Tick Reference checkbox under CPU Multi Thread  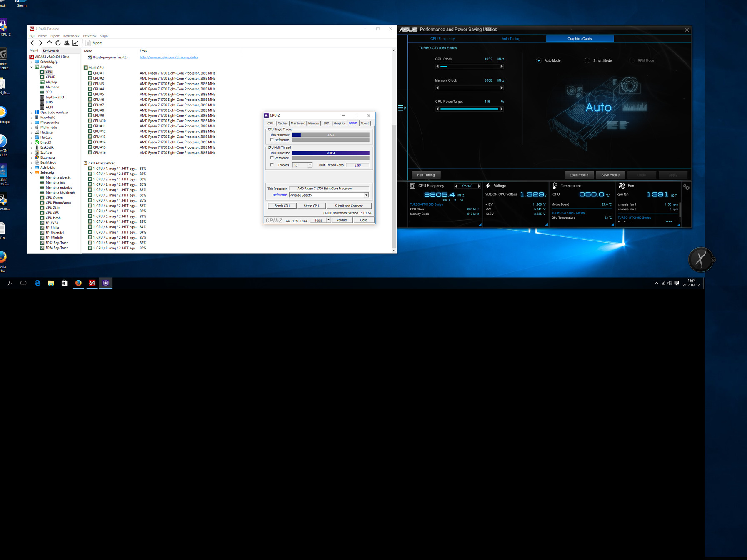click(x=272, y=158)
